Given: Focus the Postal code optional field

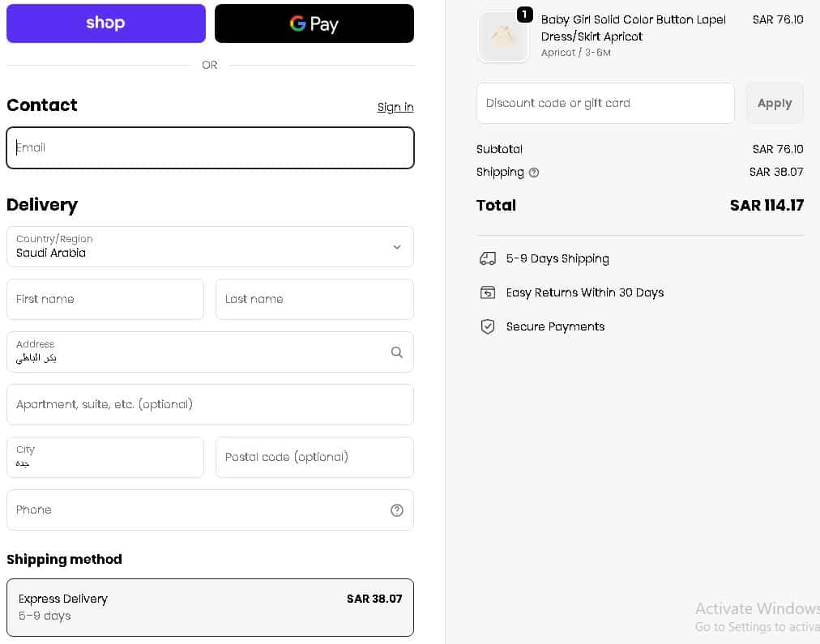Looking at the screenshot, I should click(314, 457).
